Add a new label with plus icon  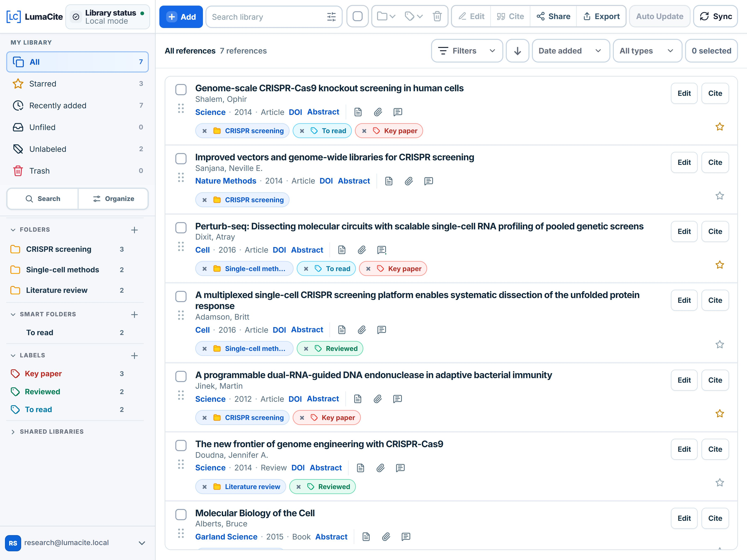(x=134, y=355)
